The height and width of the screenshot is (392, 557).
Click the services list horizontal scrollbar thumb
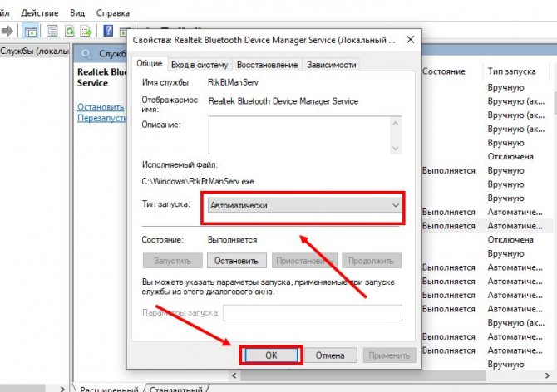363,375
